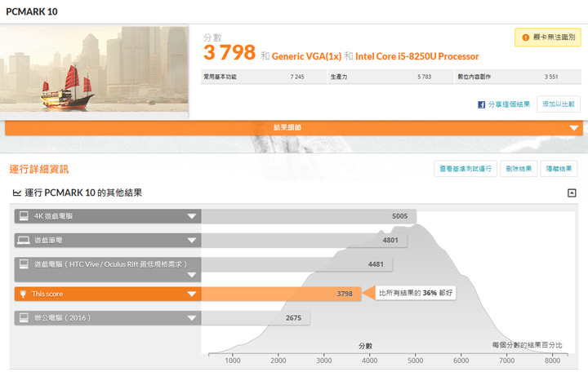
Task: Click the 分享這個結果 link
Action: point(510,104)
